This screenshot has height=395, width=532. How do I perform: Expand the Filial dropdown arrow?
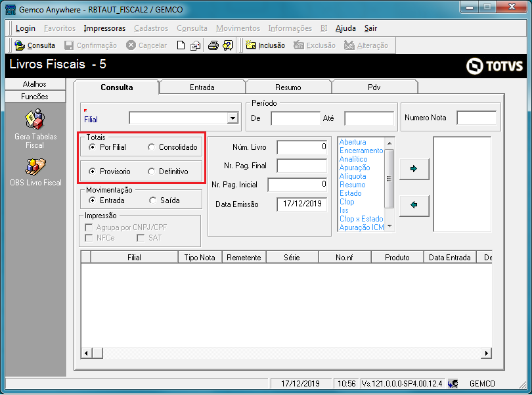pos(233,118)
